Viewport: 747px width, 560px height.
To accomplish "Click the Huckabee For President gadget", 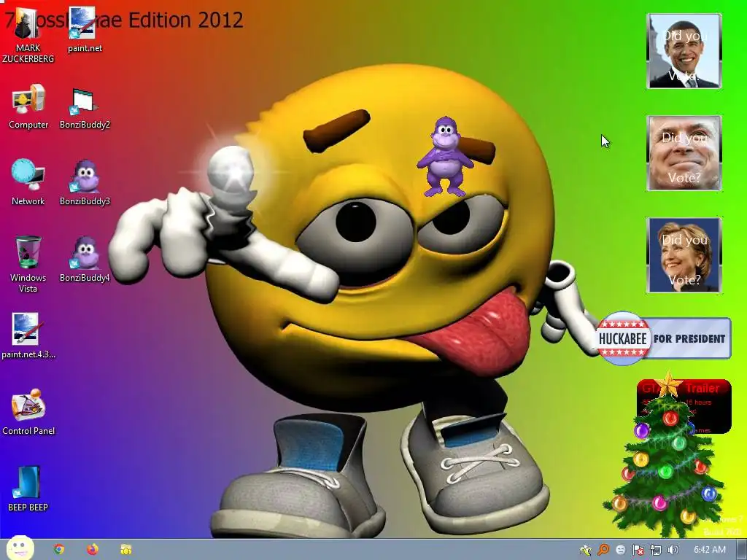I will [664, 338].
